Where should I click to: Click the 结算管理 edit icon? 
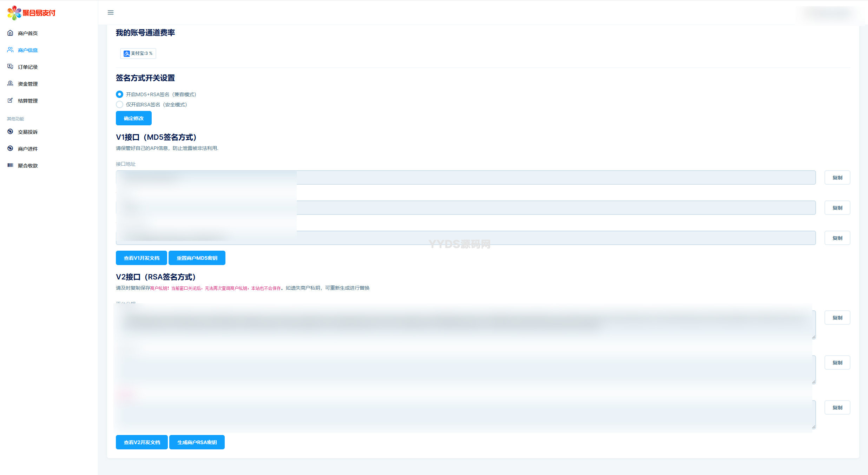coord(10,100)
